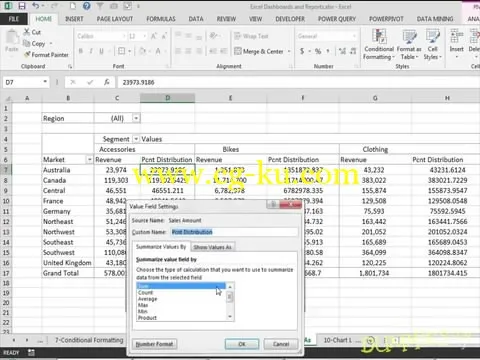Click in the formula bar value

[x=138, y=82]
